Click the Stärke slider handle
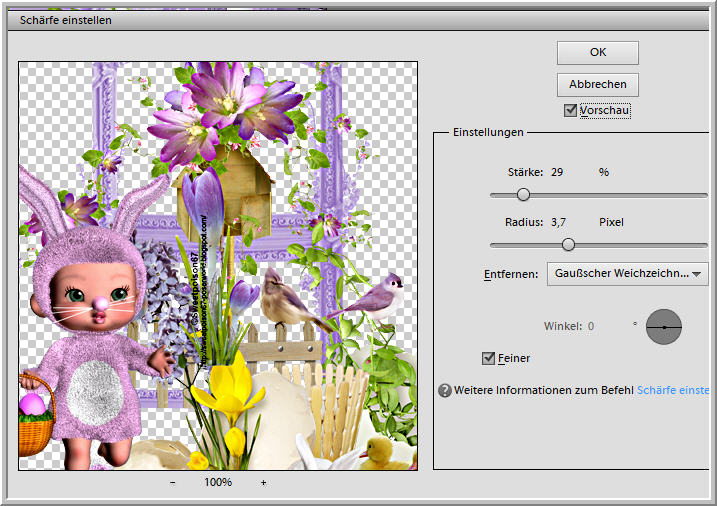This screenshot has height=506, width=717. 523,195
